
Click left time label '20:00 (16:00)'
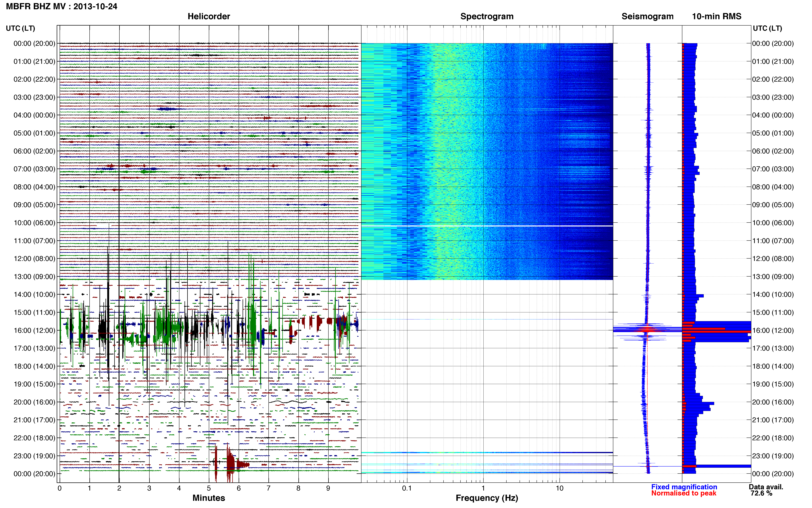tap(34, 402)
